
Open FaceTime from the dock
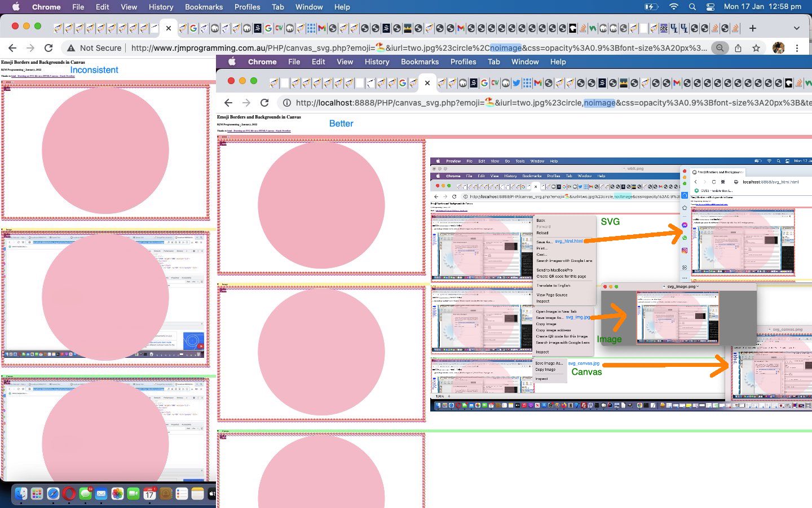point(133,494)
